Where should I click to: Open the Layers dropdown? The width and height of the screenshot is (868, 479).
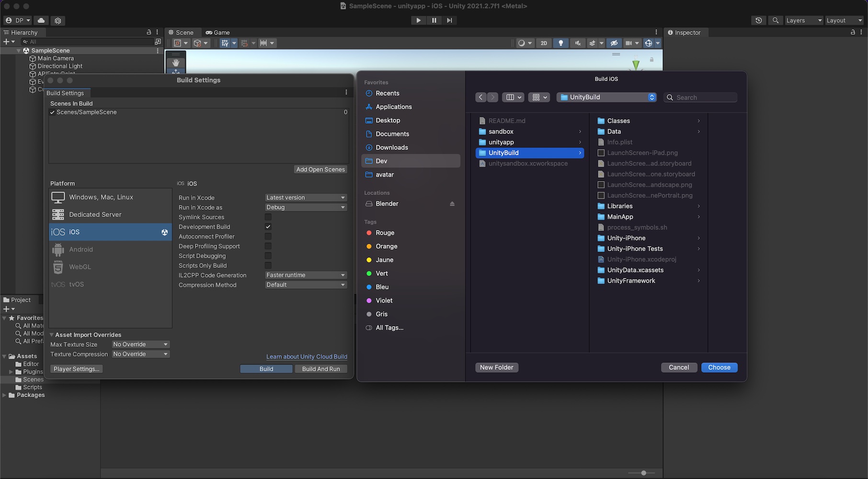point(804,20)
